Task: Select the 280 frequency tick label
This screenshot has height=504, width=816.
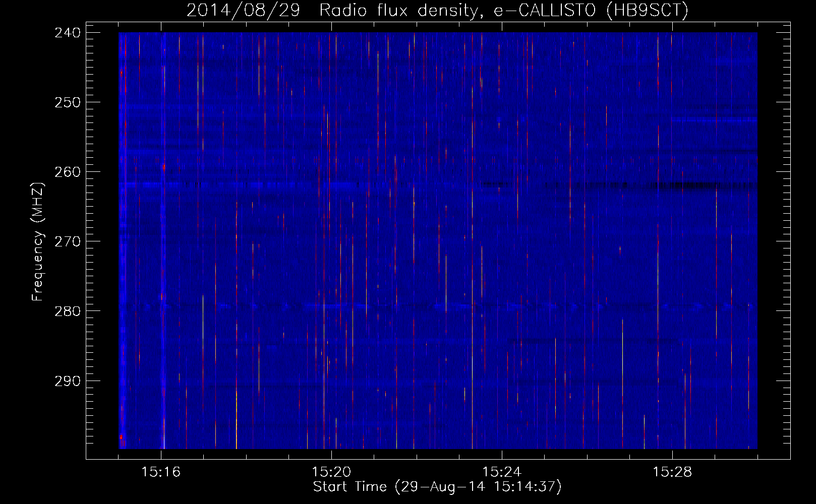Action: coord(68,311)
